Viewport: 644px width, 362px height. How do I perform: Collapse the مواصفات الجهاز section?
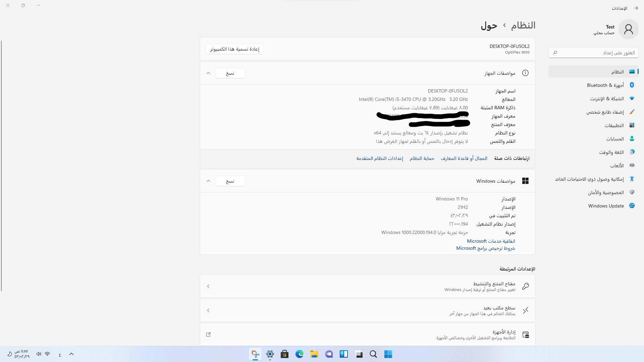(x=208, y=73)
